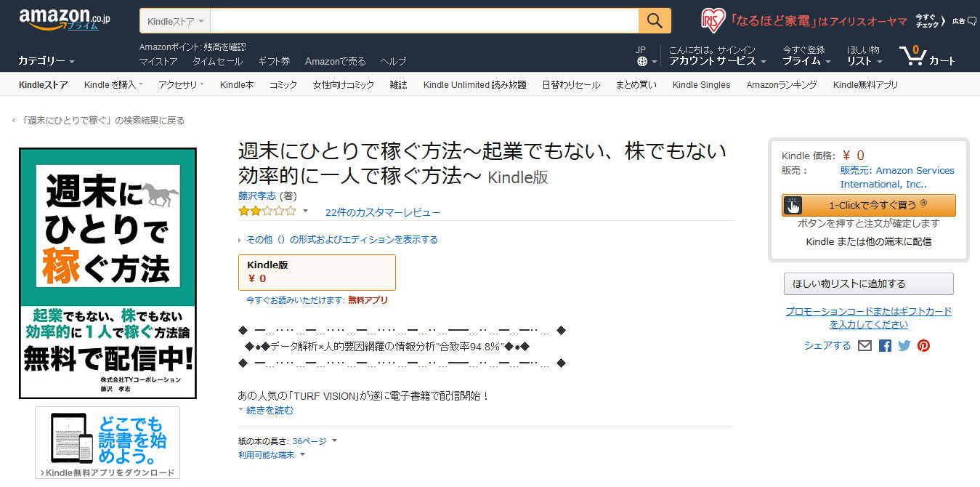Click ほしい物リストに追加する button

869,283
